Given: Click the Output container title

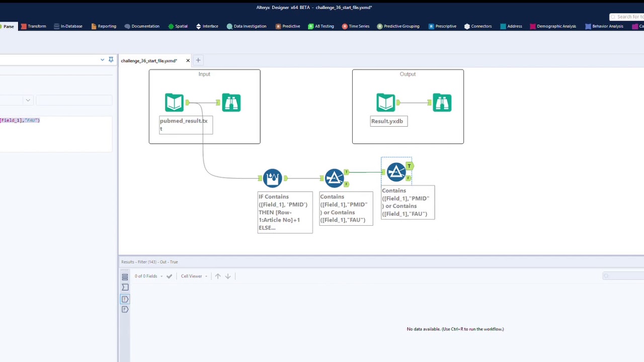Looking at the screenshot, I should [x=408, y=74].
